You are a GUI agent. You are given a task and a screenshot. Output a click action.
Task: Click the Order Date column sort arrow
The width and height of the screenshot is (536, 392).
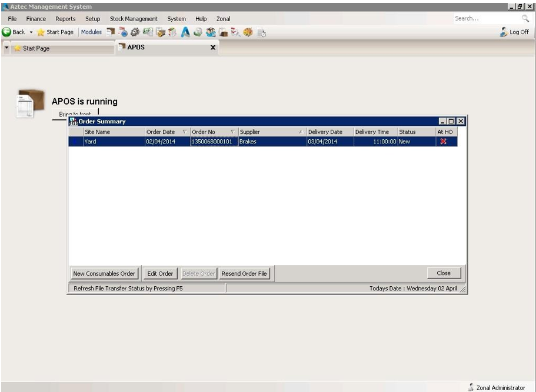(x=185, y=132)
